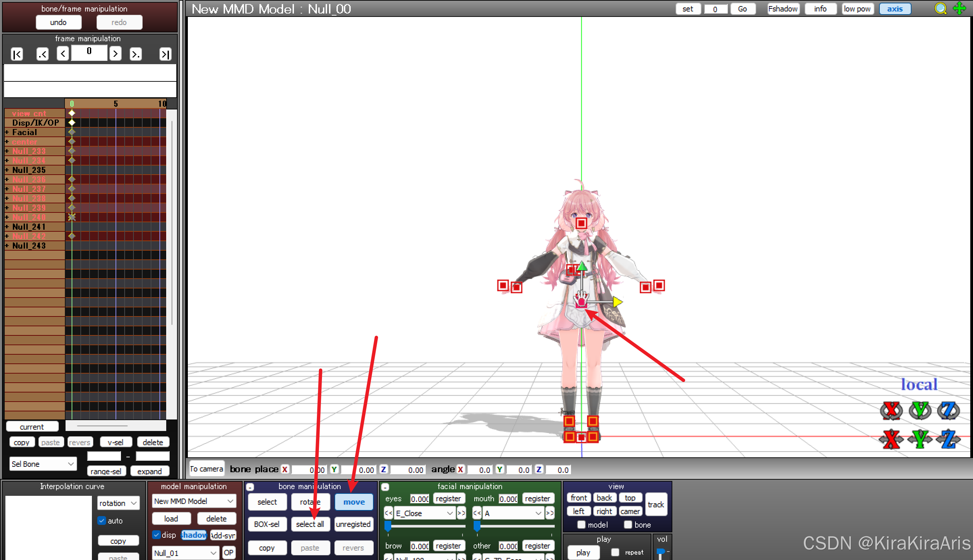
Task: Jump to last frame button
Action: 165,54
